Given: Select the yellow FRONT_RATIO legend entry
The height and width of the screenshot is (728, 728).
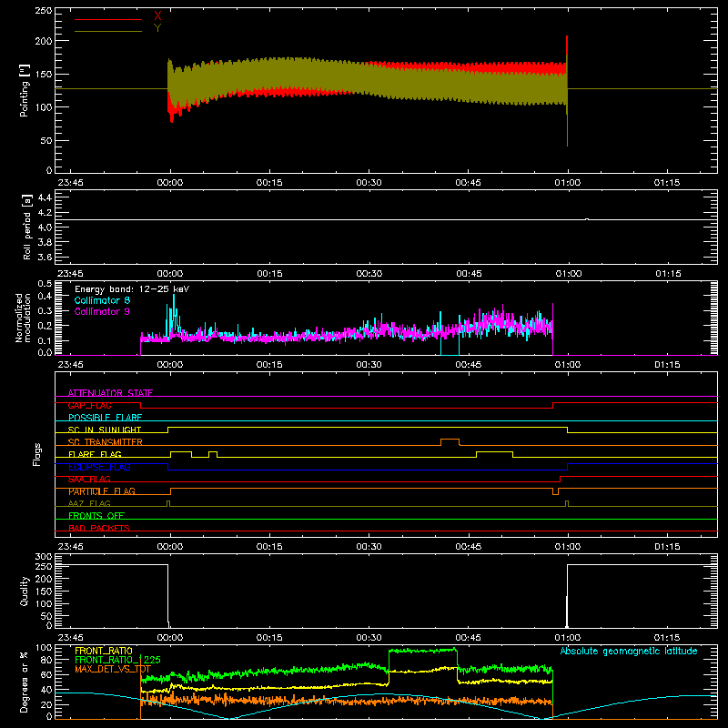Looking at the screenshot, I should click(104, 651).
